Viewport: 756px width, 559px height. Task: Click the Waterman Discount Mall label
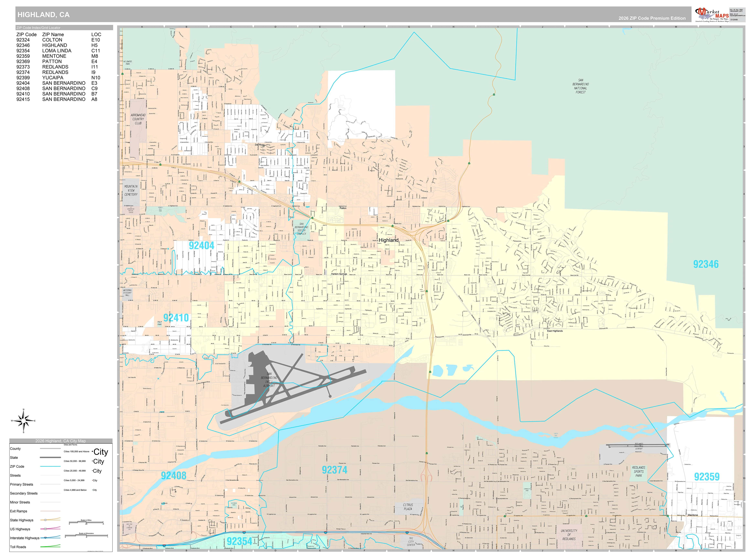(x=127, y=293)
